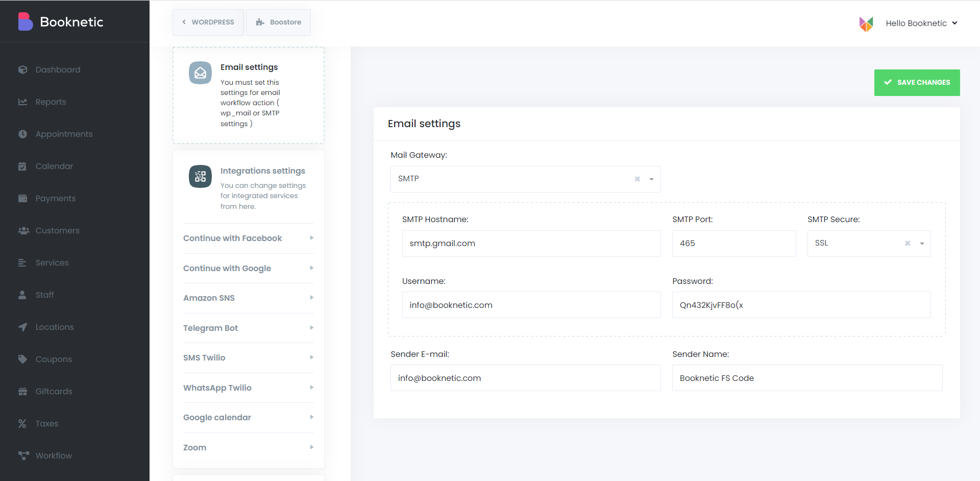
Task: Click the Dashboard cube icon
Action: [22, 69]
